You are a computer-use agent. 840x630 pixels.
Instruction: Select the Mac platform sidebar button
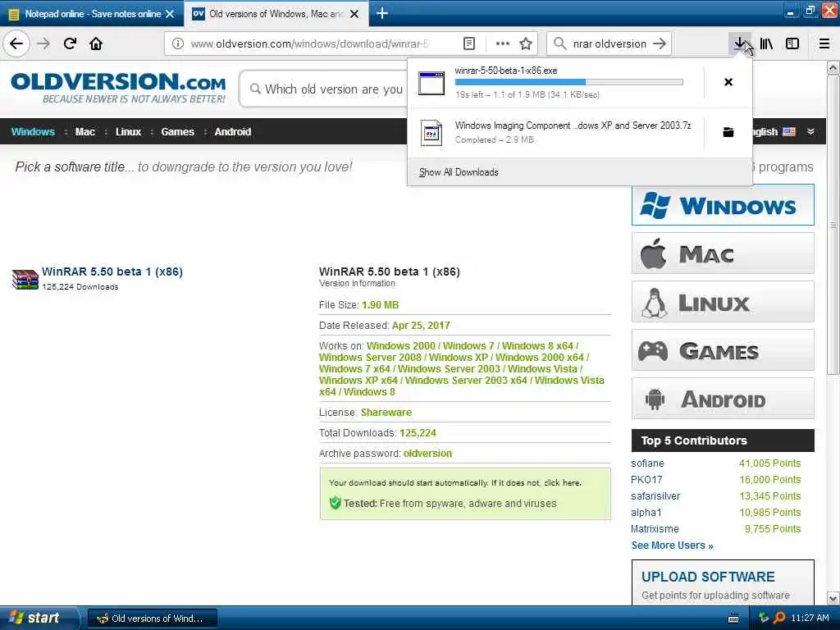(723, 253)
